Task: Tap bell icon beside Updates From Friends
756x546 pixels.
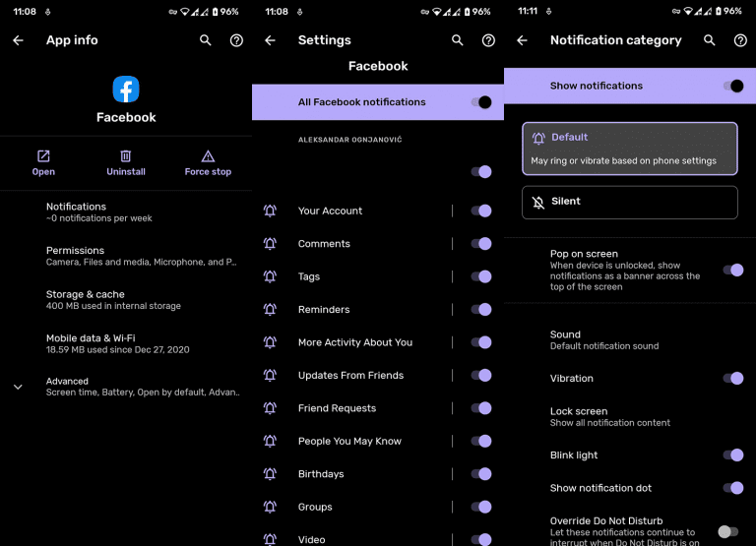Action: point(270,375)
